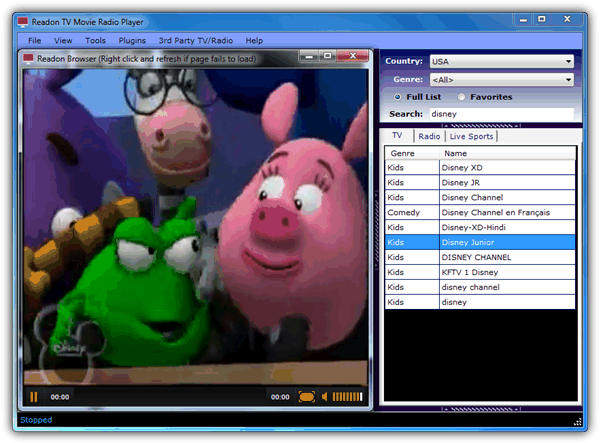Toggle fullscreen video icon
The image size is (600, 443).
click(307, 397)
